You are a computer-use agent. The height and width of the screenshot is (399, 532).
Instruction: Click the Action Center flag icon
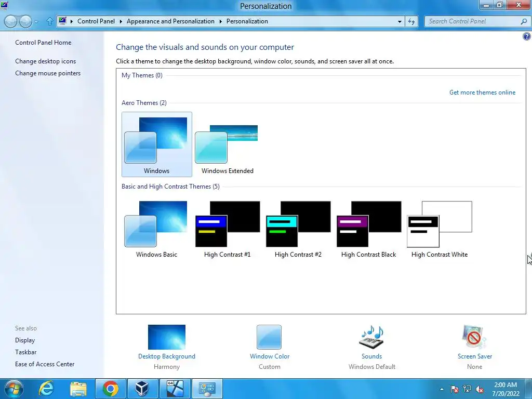pos(455,389)
